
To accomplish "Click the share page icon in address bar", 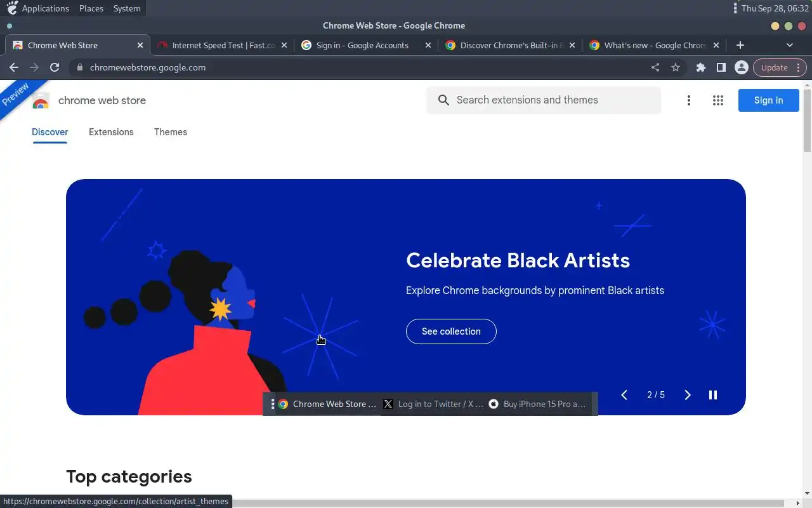I will coord(655,67).
